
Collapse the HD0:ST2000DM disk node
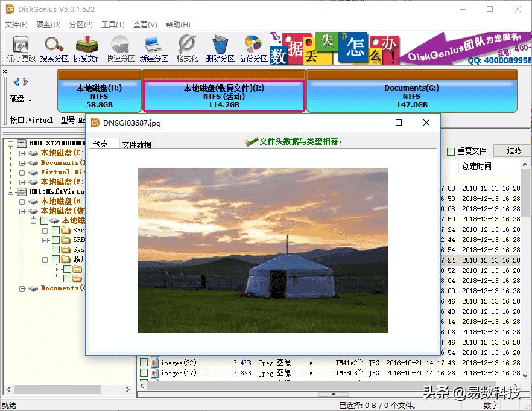(9, 143)
